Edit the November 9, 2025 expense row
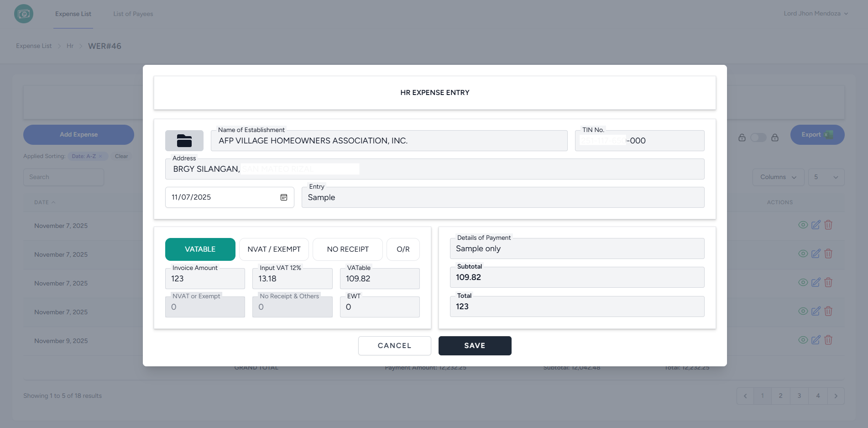 816,340
